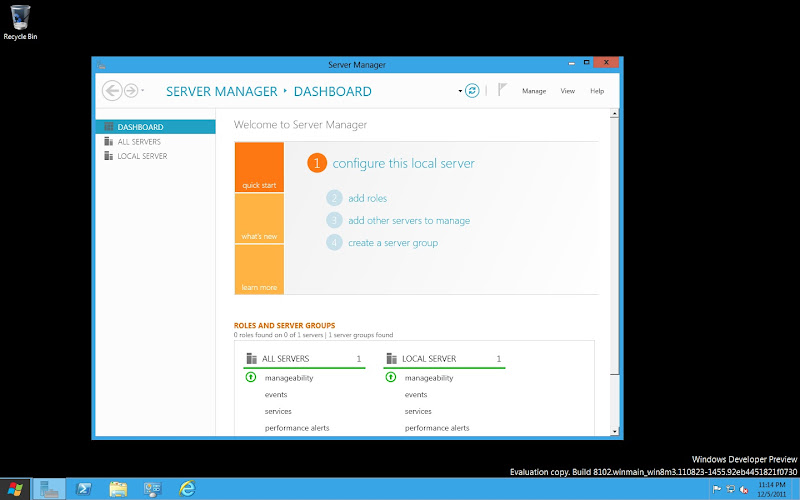Open File Explorer from the taskbar

(x=118, y=489)
